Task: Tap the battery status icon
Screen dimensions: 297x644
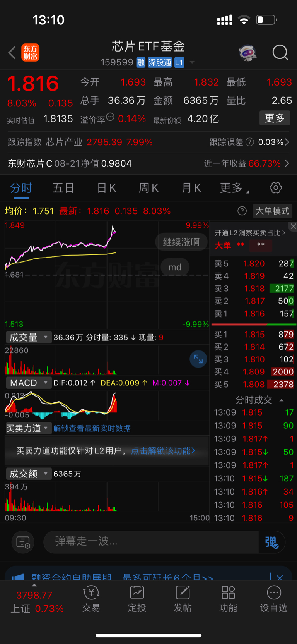Action: (266, 20)
